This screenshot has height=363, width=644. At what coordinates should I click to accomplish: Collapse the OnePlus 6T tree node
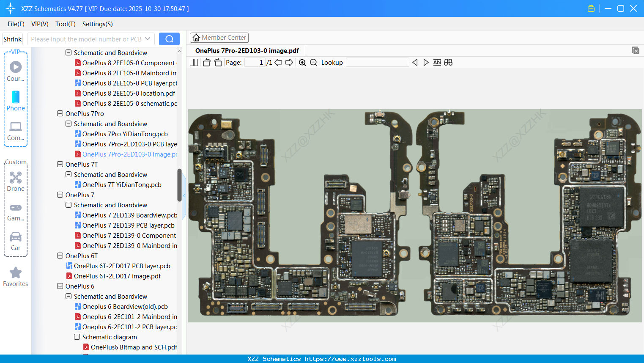tap(60, 256)
